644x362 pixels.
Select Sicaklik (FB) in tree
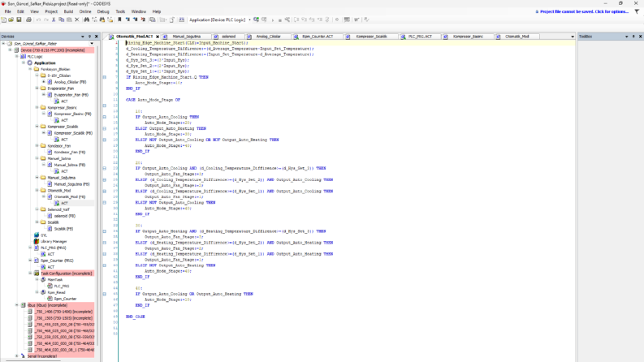(x=63, y=229)
